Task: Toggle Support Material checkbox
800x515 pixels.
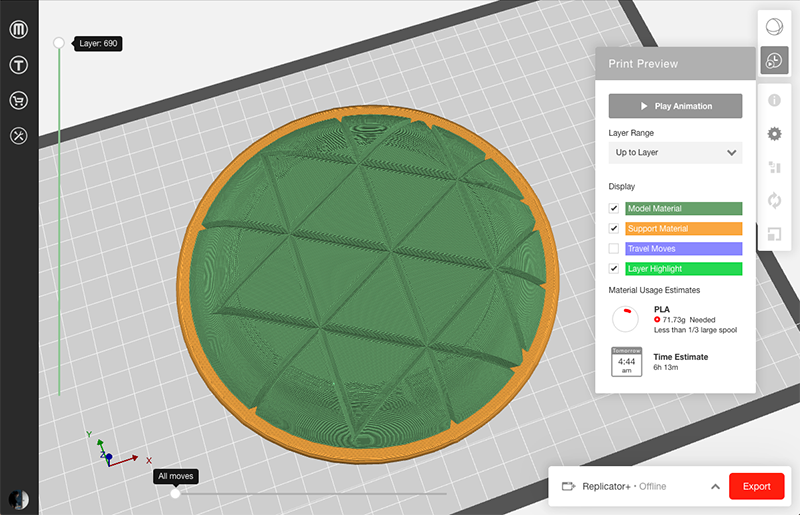Action: click(x=614, y=228)
